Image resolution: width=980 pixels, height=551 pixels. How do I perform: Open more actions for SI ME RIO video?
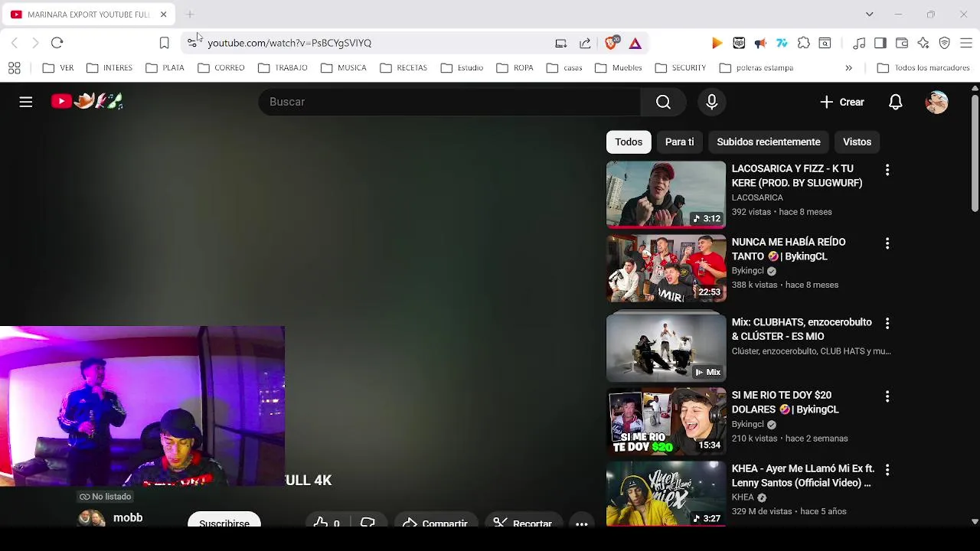(887, 396)
